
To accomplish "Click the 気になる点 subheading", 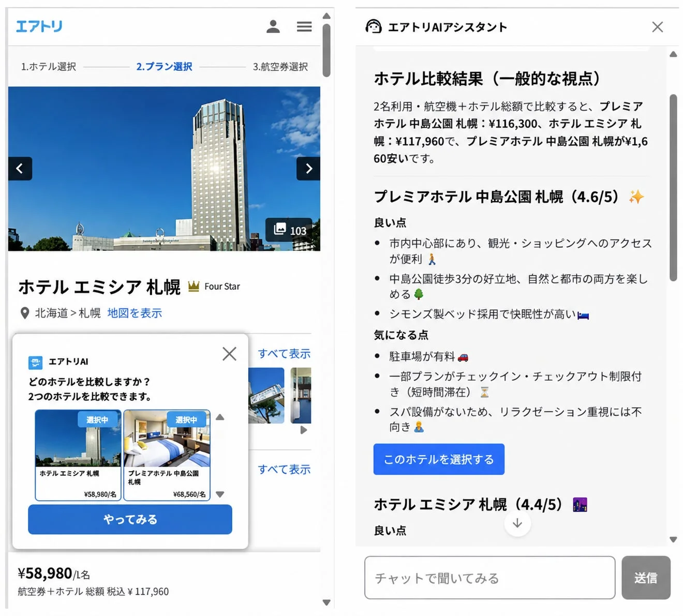I will 401,335.
